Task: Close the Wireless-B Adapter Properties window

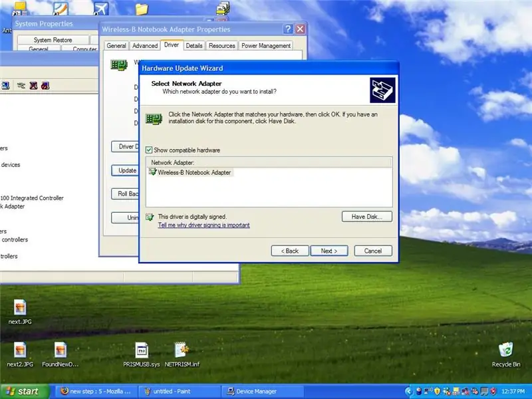Action: pyautogui.click(x=300, y=29)
